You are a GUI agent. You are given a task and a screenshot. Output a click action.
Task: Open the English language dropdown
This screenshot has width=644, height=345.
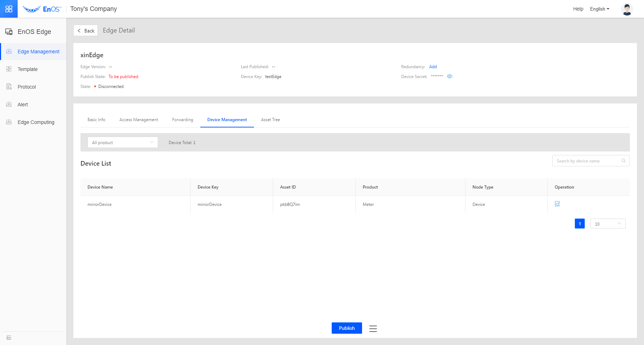pyautogui.click(x=600, y=9)
